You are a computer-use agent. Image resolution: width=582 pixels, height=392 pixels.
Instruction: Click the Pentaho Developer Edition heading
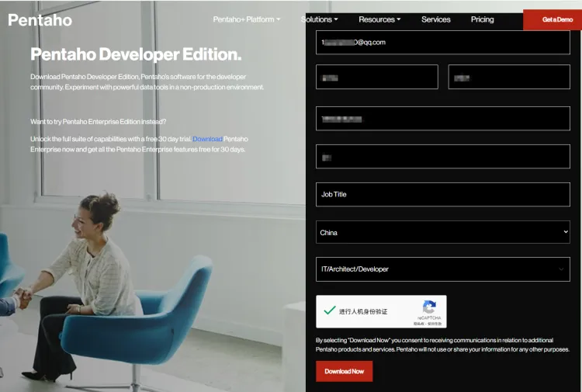coord(136,54)
